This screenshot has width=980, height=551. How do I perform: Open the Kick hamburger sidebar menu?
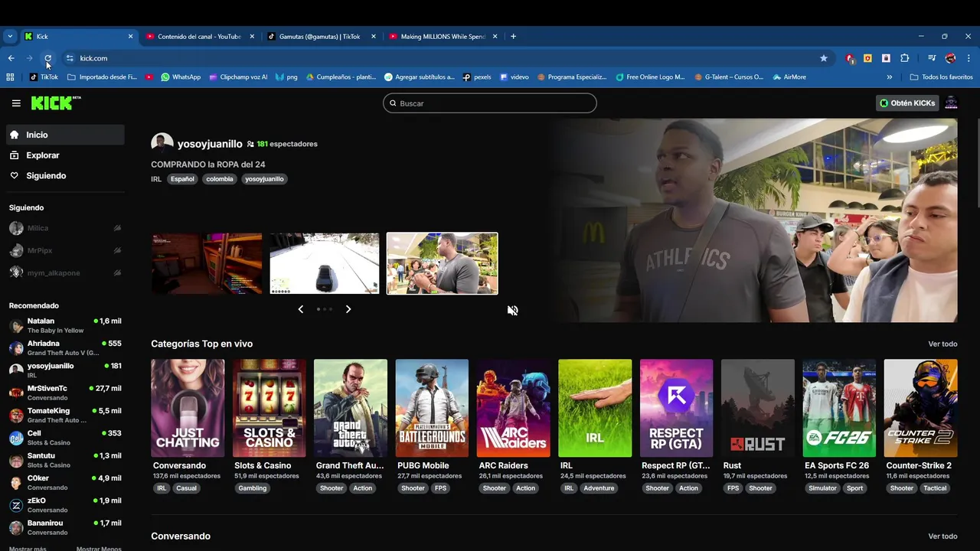(x=16, y=103)
